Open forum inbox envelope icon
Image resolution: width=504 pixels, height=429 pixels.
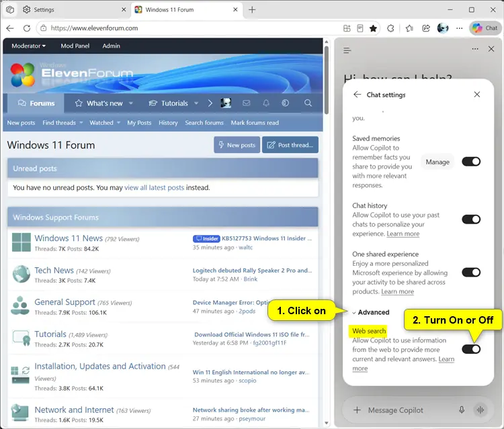pos(246,103)
